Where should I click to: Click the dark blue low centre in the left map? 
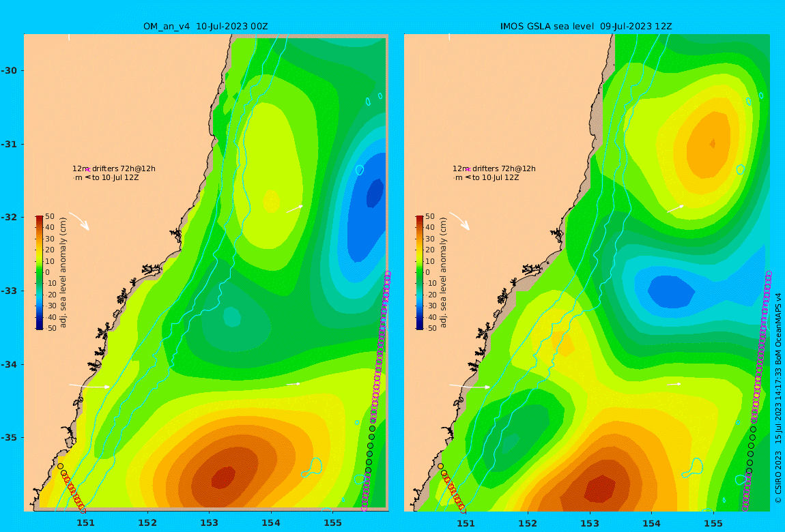375,192
